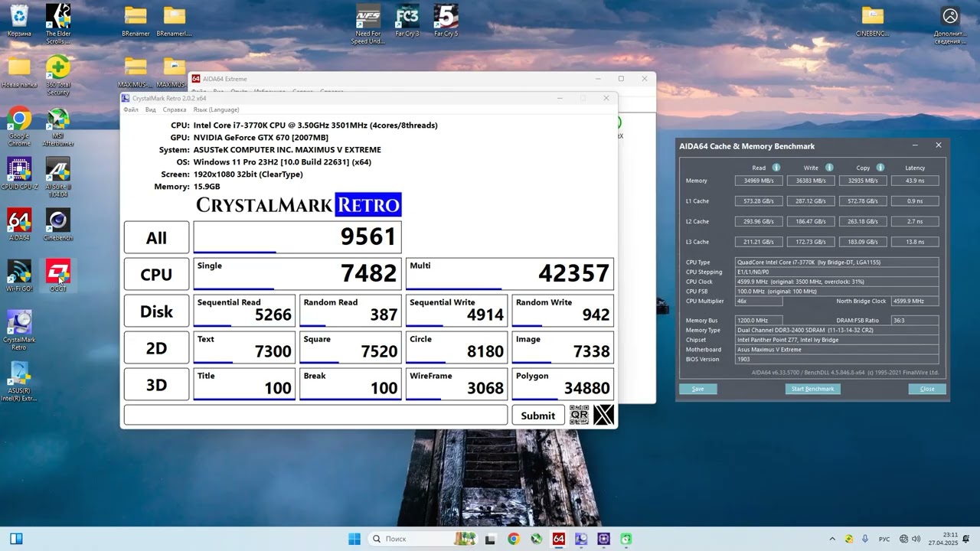Open CrystalMark Retro desktop shortcut
Image resolution: width=980 pixels, height=551 pixels.
19,330
